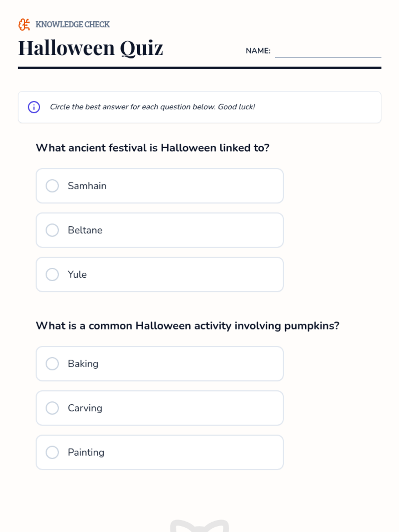399x532 pixels.
Task: Click the Carving answer text
Action: tap(85, 408)
